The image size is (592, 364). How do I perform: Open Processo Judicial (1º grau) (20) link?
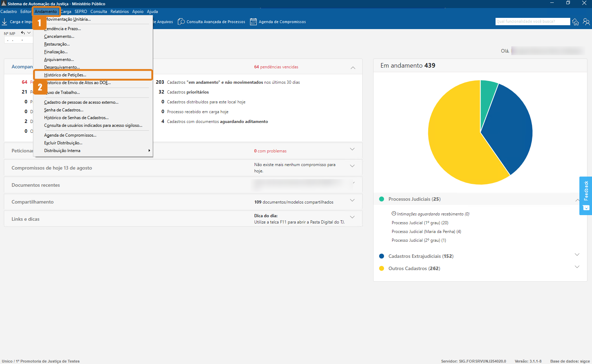[x=420, y=223]
